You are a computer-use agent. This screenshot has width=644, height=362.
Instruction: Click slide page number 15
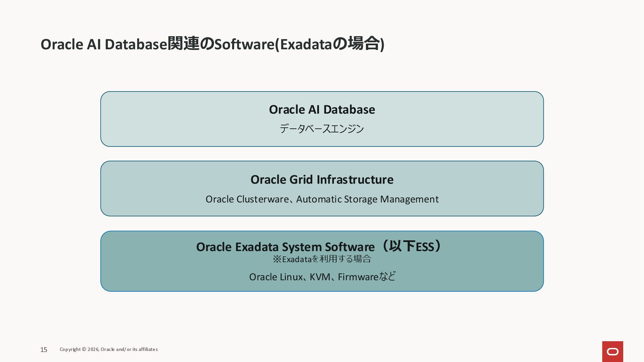click(x=44, y=350)
